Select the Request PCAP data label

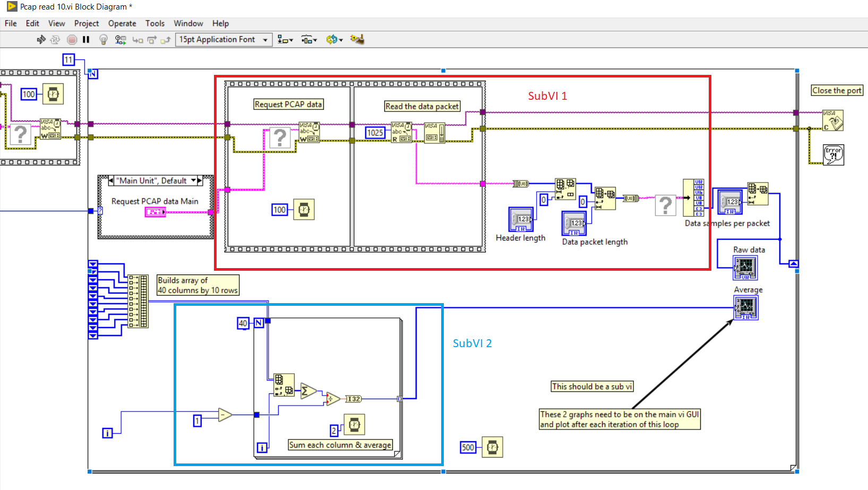[288, 105]
